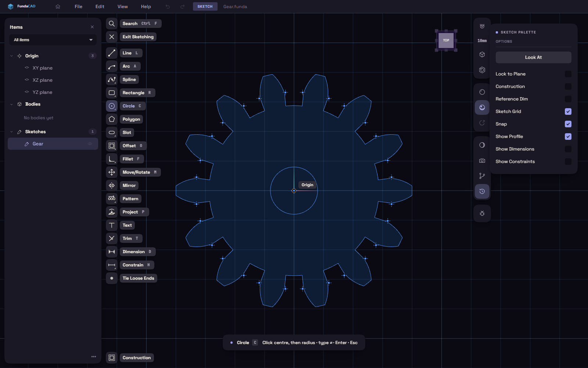This screenshot has height=368, width=588.
Task: Open the Help menu
Action: click(x=146, y=7)
